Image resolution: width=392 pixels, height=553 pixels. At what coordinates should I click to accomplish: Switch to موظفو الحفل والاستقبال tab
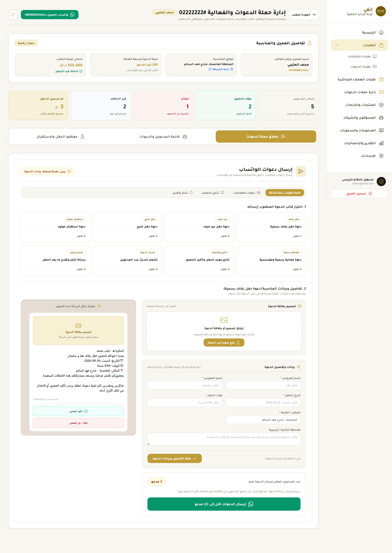point(61,137)
